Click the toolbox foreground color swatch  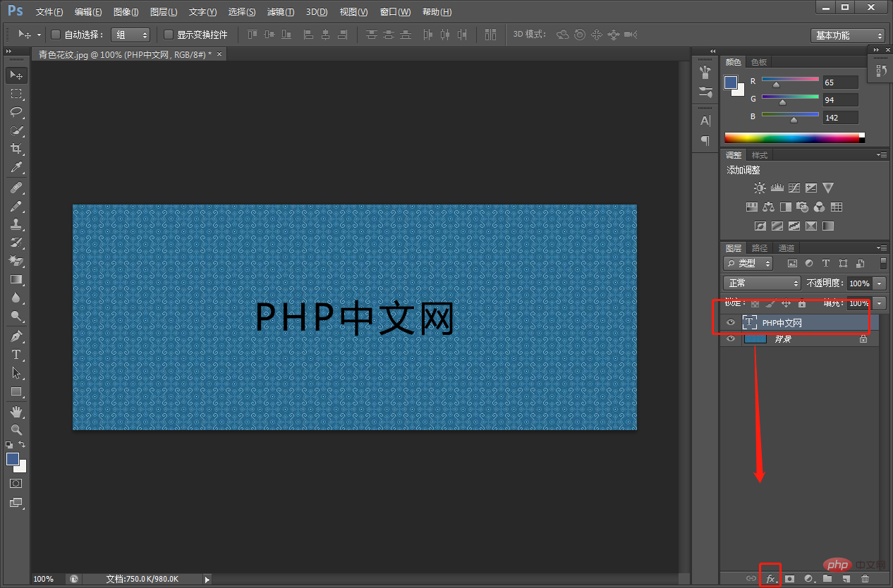[13, 459]
